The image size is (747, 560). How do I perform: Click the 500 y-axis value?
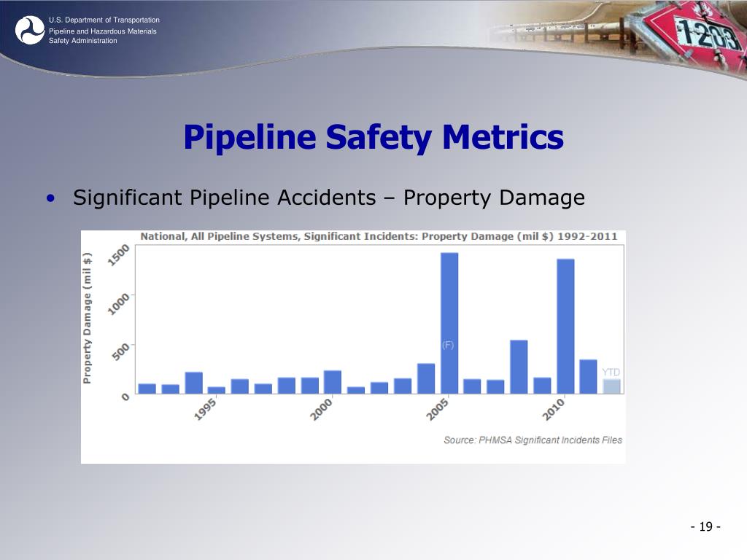pos(121,351)
